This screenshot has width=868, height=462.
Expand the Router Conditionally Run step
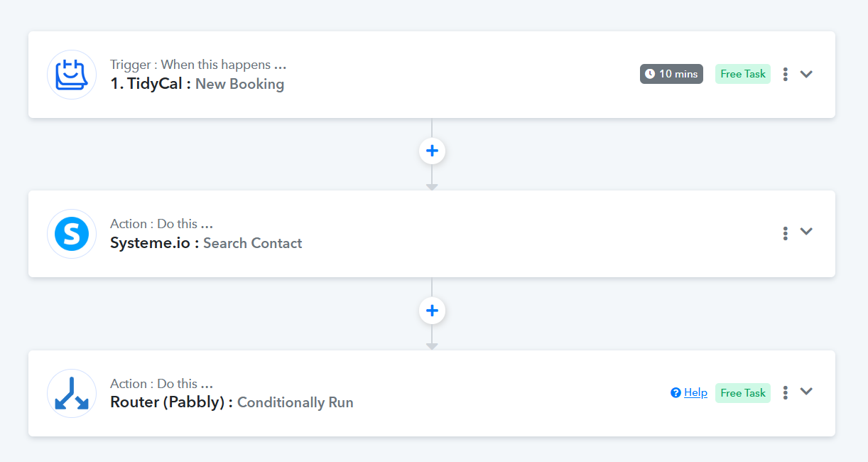[x=806, y=392]
